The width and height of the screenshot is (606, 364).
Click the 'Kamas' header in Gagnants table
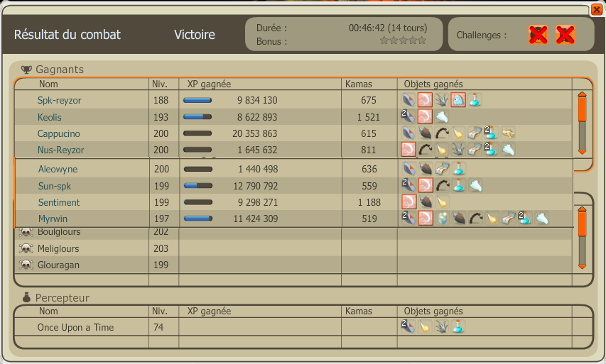(359, 84)
